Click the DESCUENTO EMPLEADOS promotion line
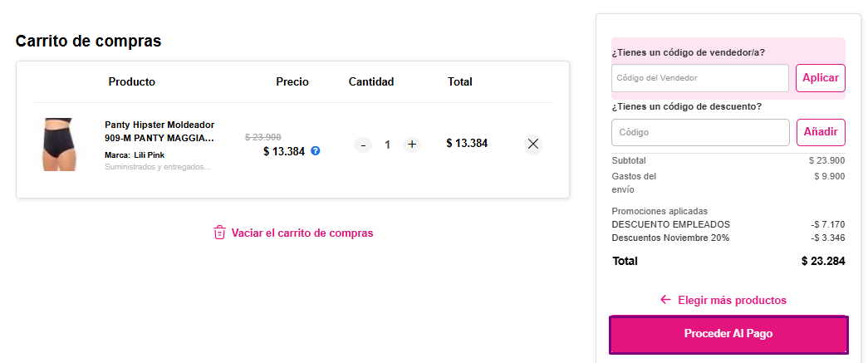This screenshot has height=363, width=868. point(670,224)
